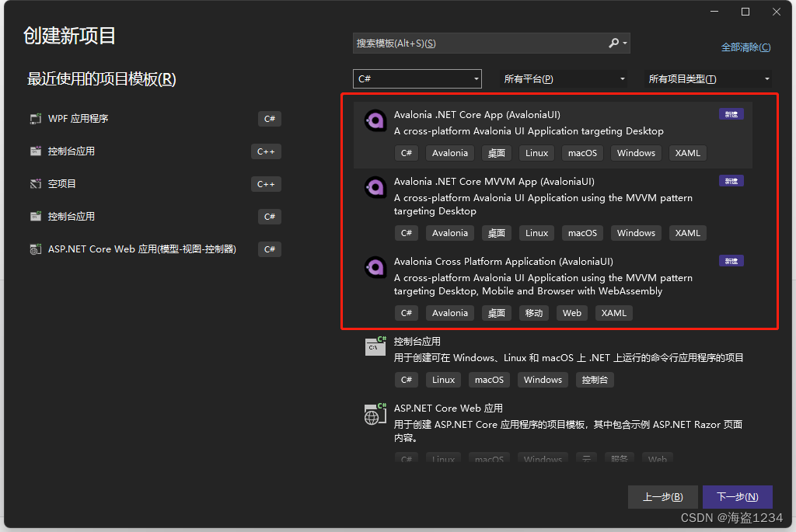Click the 移动 tag under Avalonia Cross Platform Application

pyautogui.click(x=533, y=314)
